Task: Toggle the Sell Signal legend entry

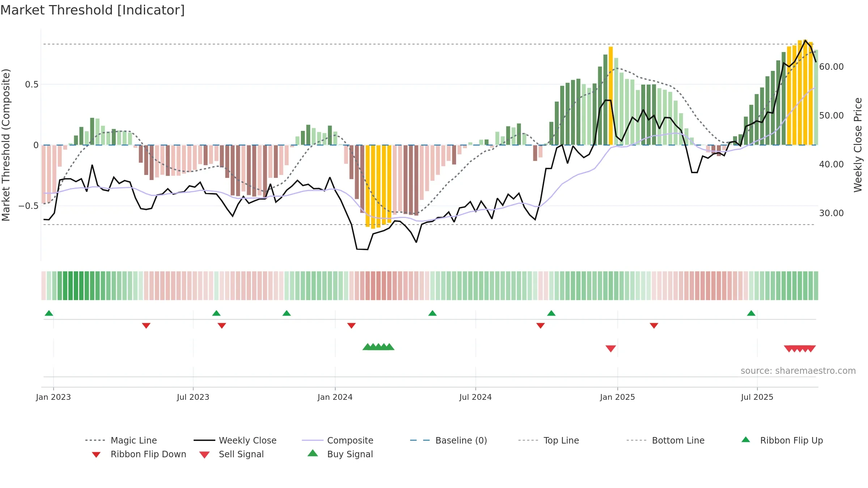Action: [x=231, y=454]
